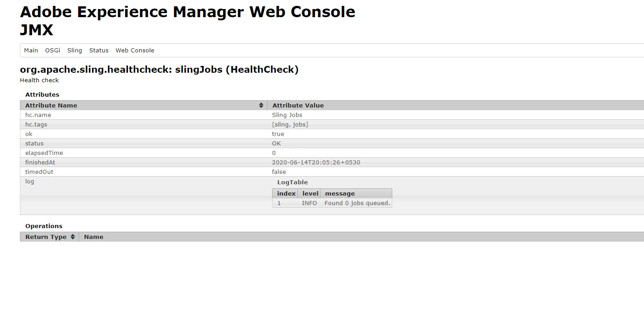
Task: Select the timedOut attribute name
Action: (x=39, y=172)
